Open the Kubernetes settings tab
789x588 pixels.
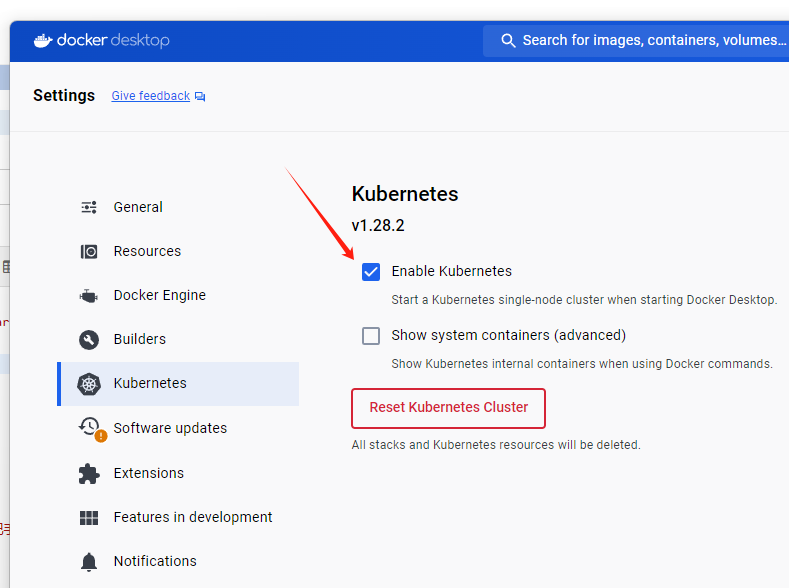(150, 383)
